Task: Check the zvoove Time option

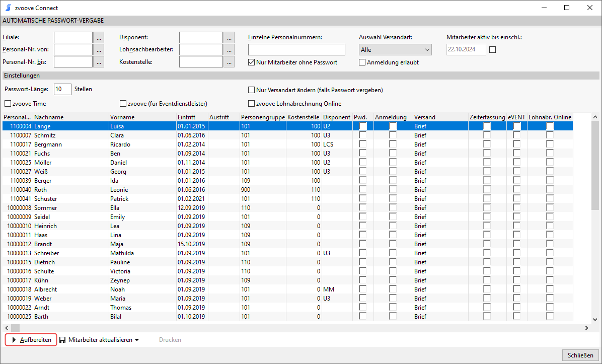Action: (x=8, y=104)
